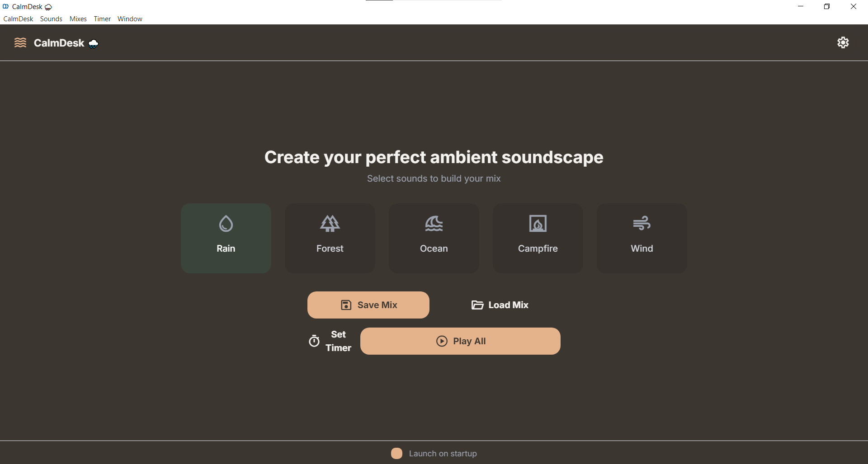
Task: Open the settings gear icon
Action: click(x=843, y=42)
